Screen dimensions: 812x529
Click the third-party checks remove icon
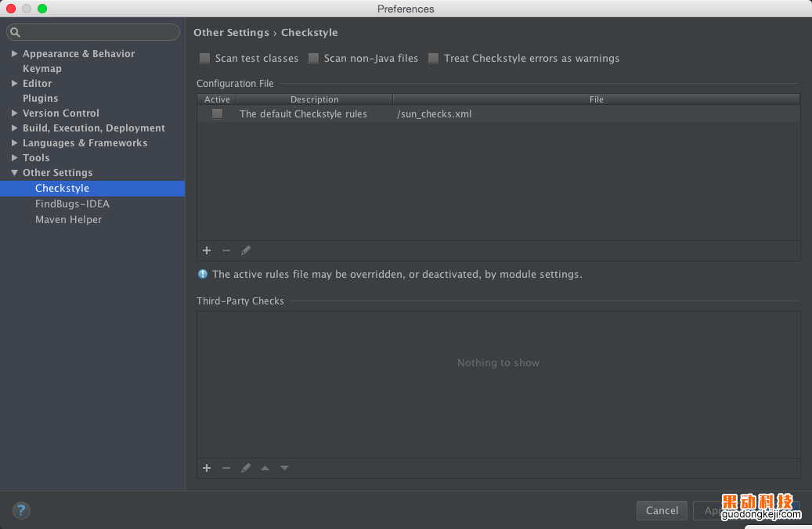pyautogui.click(x=226, y=468)
